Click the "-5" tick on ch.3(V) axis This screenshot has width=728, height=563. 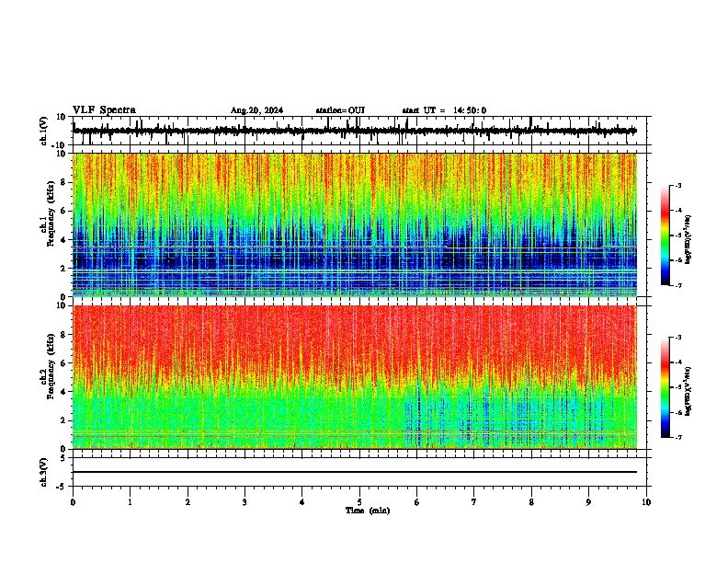[x=62, y=487]
